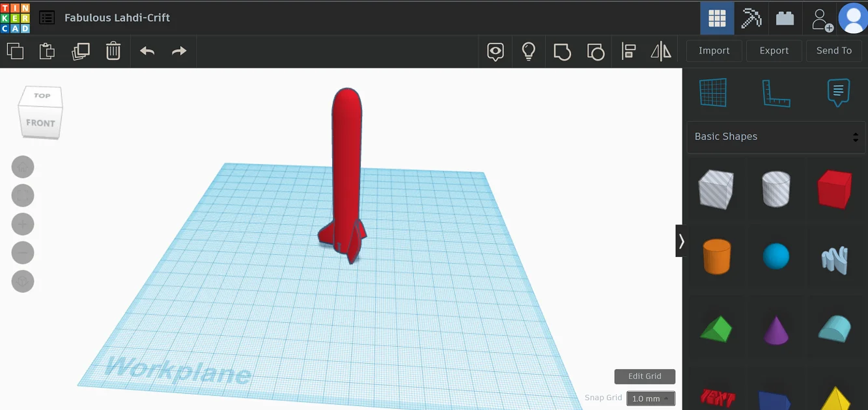Pick the dark blue Polygon shape
868x410 pixels.
(775, 400)
